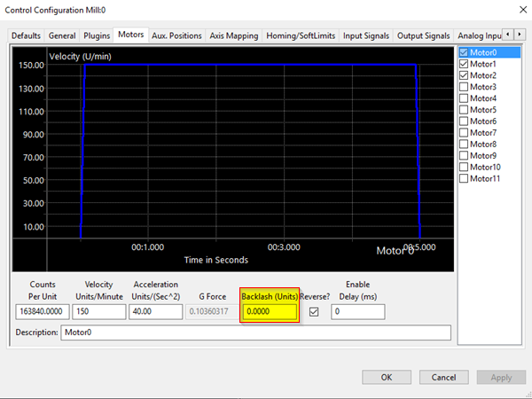The width and height of the screenshot is (532, 399).
Task: Click the Backlash (Units) input field
Action: [270, 312]
